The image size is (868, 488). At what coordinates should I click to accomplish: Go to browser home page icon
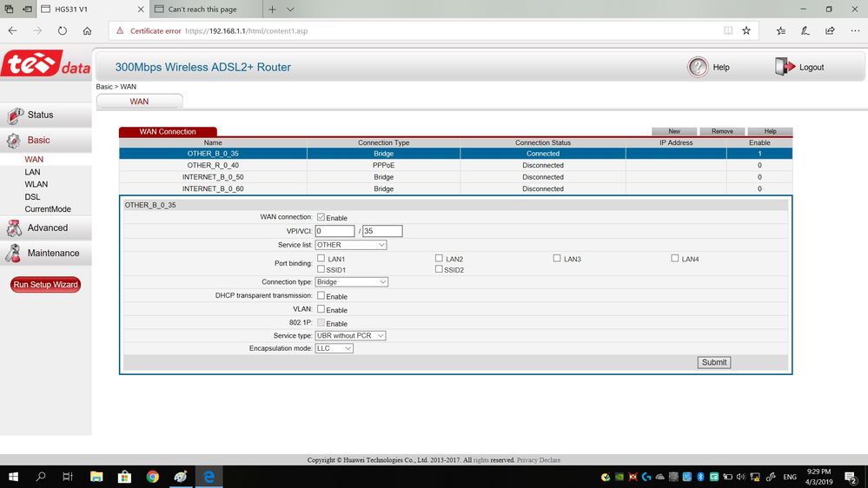(88, 31)
